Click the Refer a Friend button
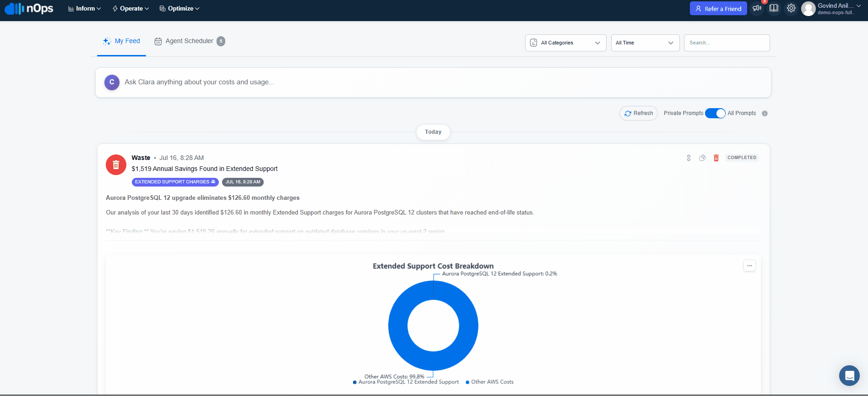This screenshot has width=868, height=396. [718, 9]
